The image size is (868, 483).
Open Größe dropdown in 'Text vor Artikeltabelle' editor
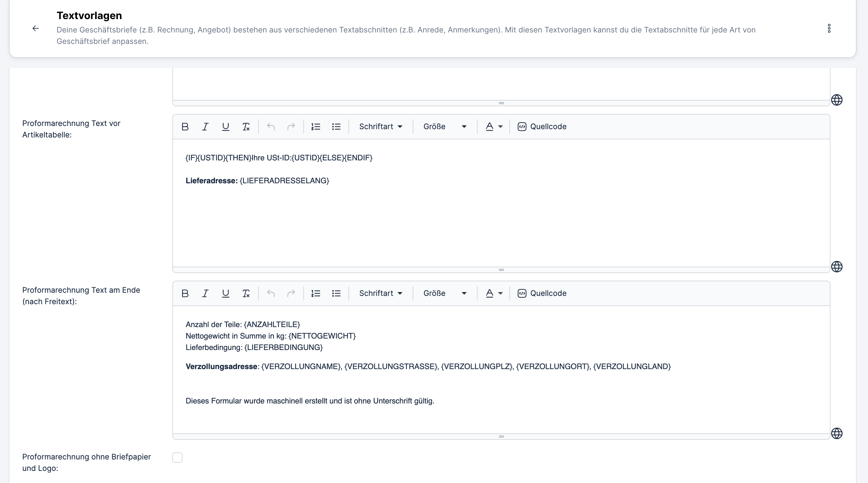(445, 127)
